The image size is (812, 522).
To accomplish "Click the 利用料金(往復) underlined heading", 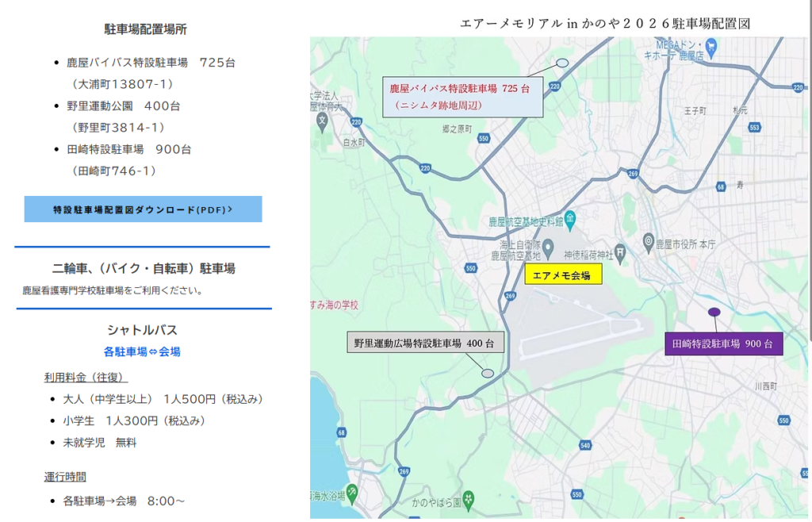I will pyautogui.click(x=86, y=378).
